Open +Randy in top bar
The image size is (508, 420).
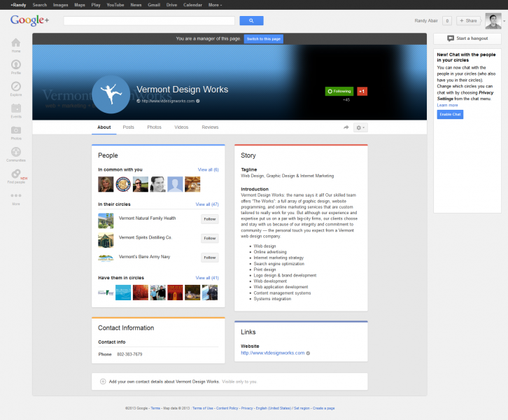pyautogui.click(x=18, y=5)
